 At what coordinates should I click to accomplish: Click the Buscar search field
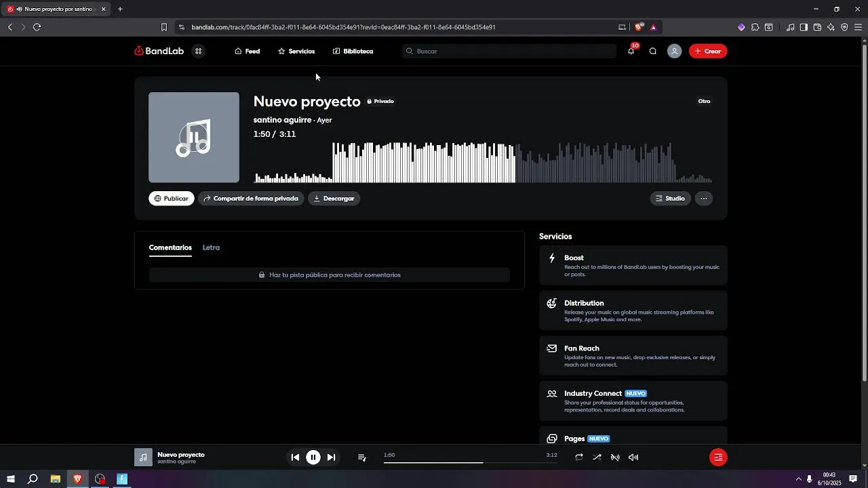coord(509,51)
